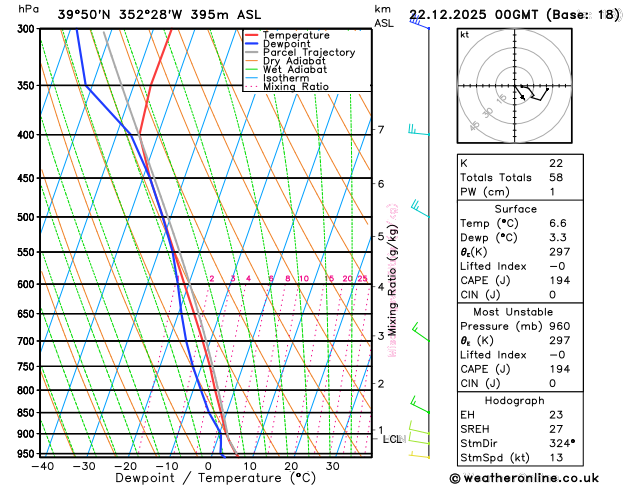Click the 300 hPa pressure label

point(28,29)
